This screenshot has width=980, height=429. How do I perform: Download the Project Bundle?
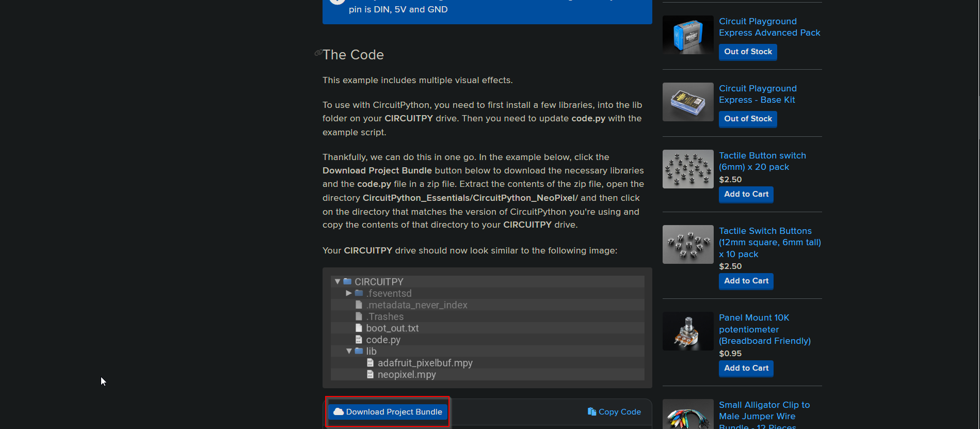pos(388,411)
